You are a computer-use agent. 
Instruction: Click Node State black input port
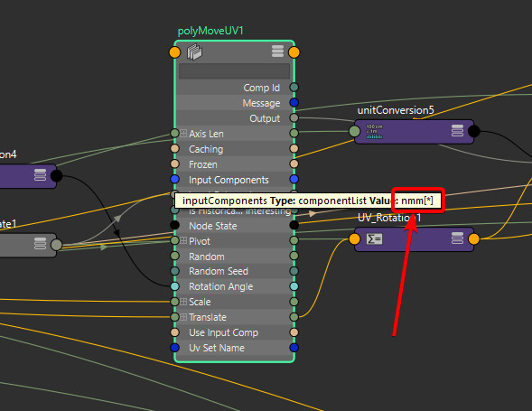coord(174,225)
